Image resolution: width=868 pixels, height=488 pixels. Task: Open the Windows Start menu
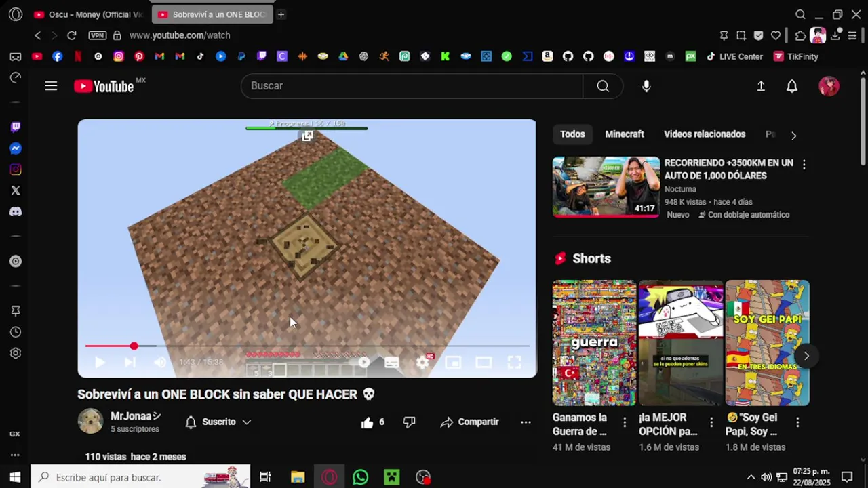pyautogui.click(x=15, y=477)
